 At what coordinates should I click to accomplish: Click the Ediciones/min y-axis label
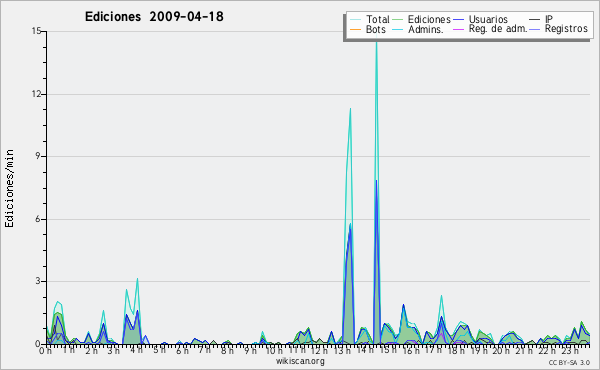pos(9,188)
